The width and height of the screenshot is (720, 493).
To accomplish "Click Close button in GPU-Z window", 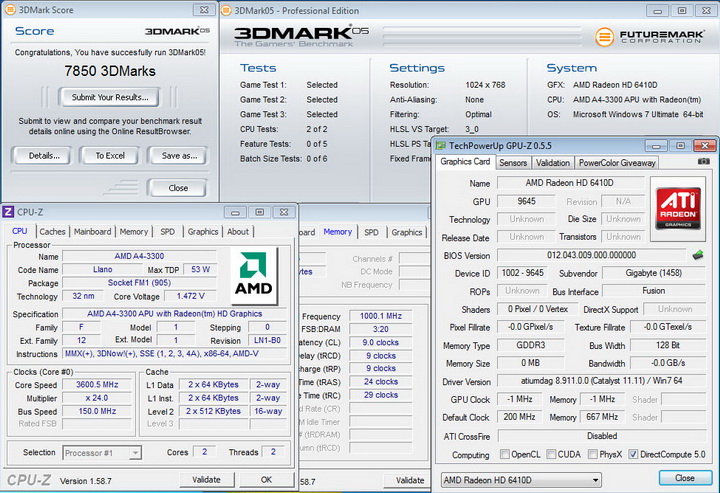I will tap(684, 478).
